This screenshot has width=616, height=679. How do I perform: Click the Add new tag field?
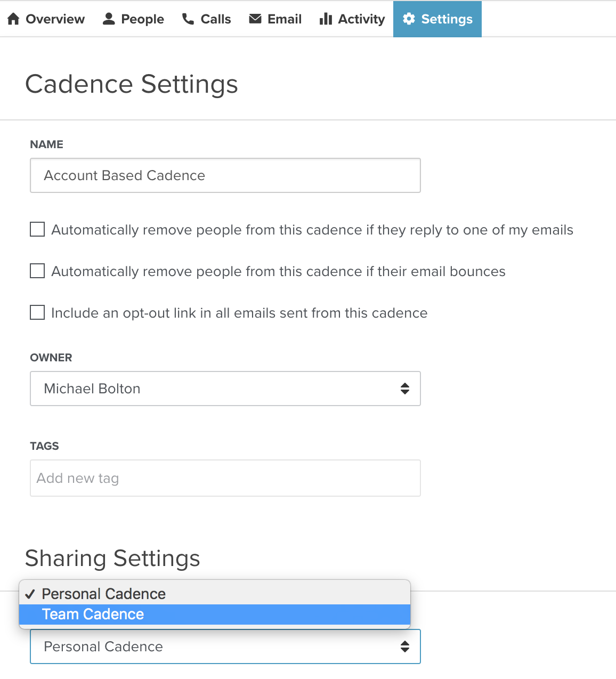(225, 478)
